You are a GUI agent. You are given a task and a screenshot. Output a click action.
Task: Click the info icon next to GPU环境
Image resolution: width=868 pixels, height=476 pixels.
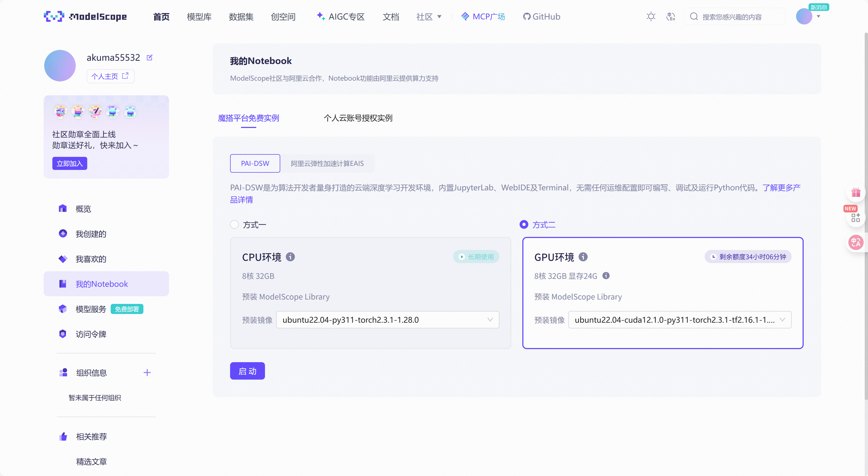coord(583,257)
